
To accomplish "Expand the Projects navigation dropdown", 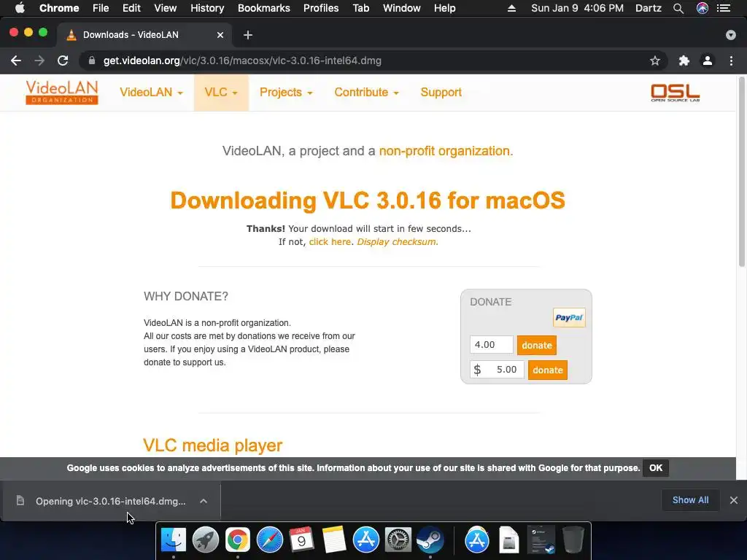I will (286, 93).
